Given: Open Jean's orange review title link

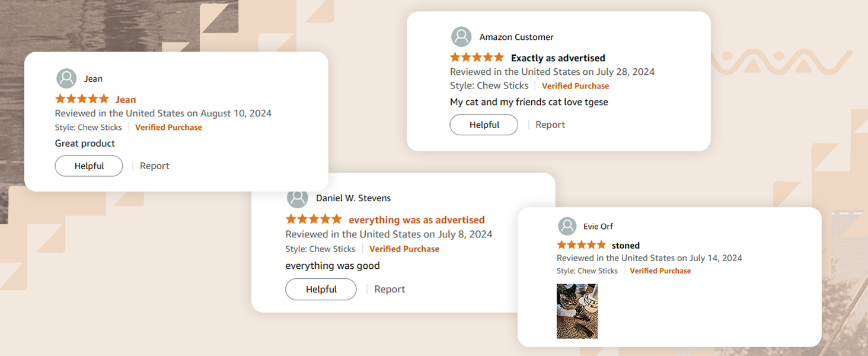Looking at the screenshot, I should [x=126, y=99].
